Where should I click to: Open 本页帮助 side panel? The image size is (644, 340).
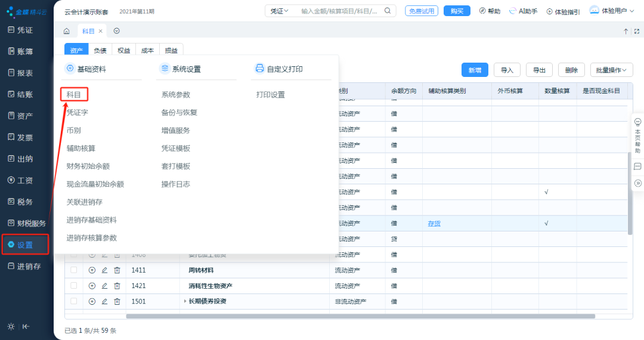pos(637,135)
